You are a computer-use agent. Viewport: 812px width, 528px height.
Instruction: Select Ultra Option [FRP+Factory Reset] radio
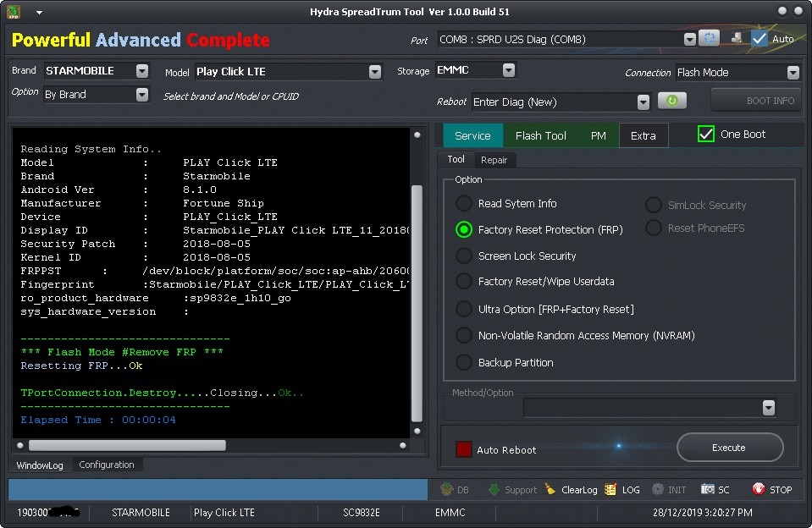[464, 309]
